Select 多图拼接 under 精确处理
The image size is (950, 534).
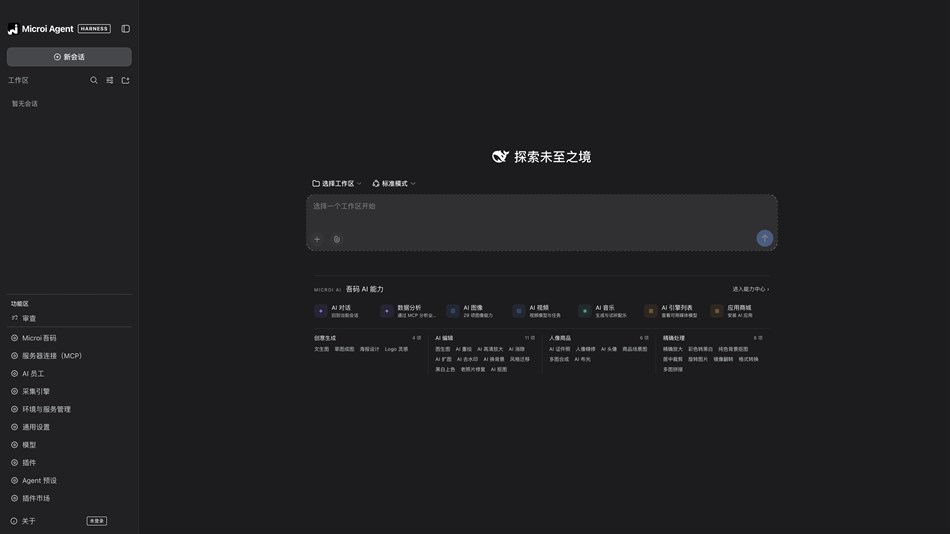673,370
